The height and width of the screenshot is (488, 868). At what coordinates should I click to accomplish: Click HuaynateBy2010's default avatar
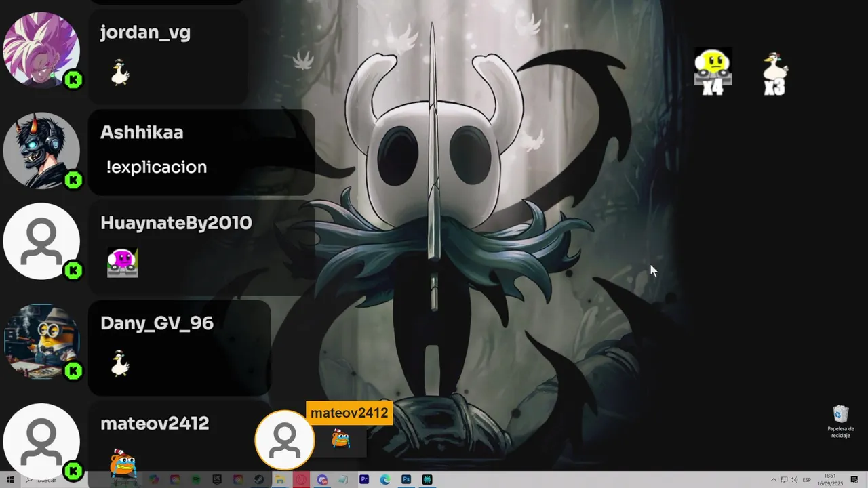[x=41, y=241]
